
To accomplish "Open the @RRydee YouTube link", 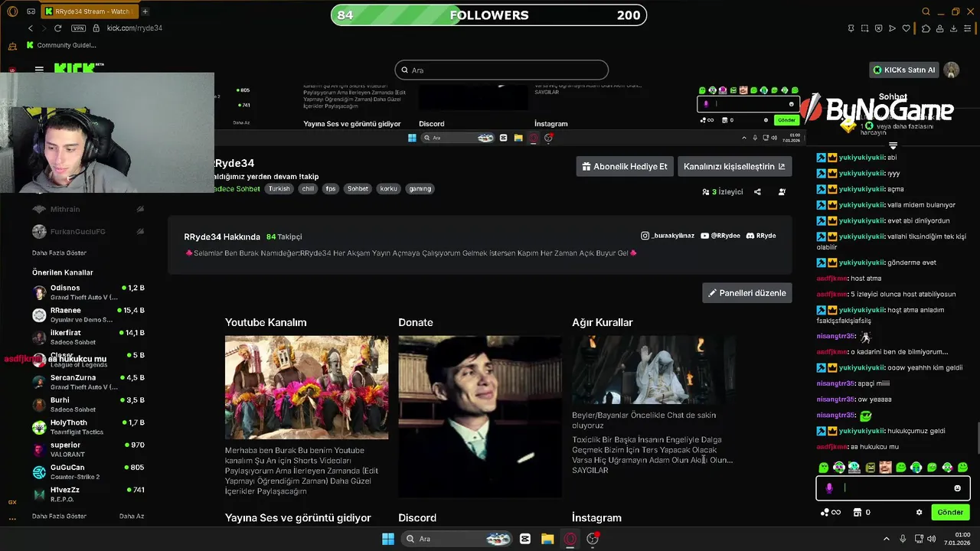I will pyautogui.click(x=720, y=236).
